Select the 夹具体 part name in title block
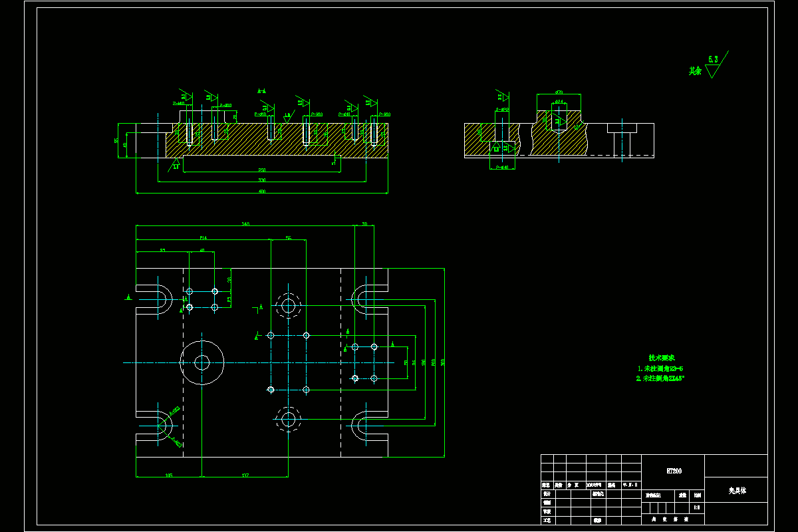Image resolution: width=798 pixels, height=532 pixels. (x=737, y=491)
